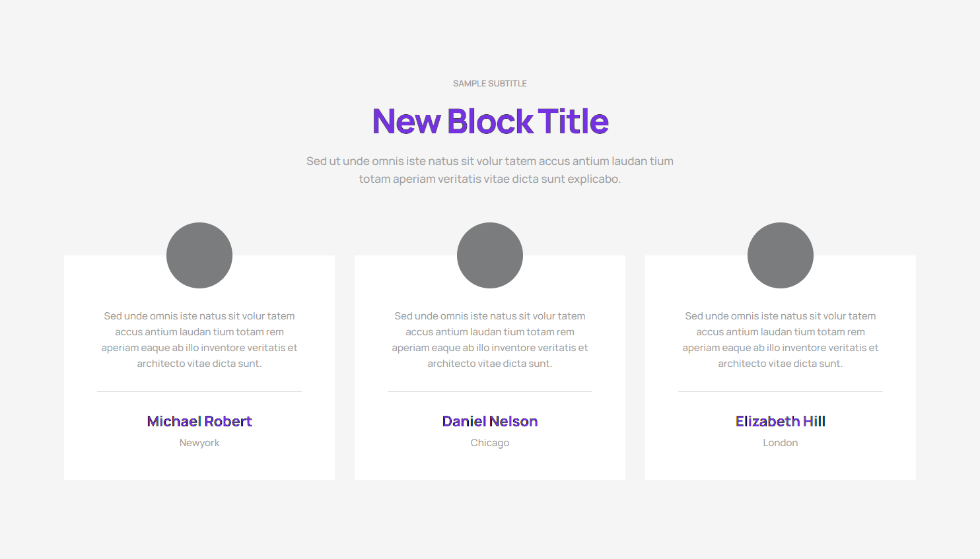Click the Daniel Nelson avatar circle
Image resolution: width=980 pixels, height=559 pixels.
pos(490,255)
